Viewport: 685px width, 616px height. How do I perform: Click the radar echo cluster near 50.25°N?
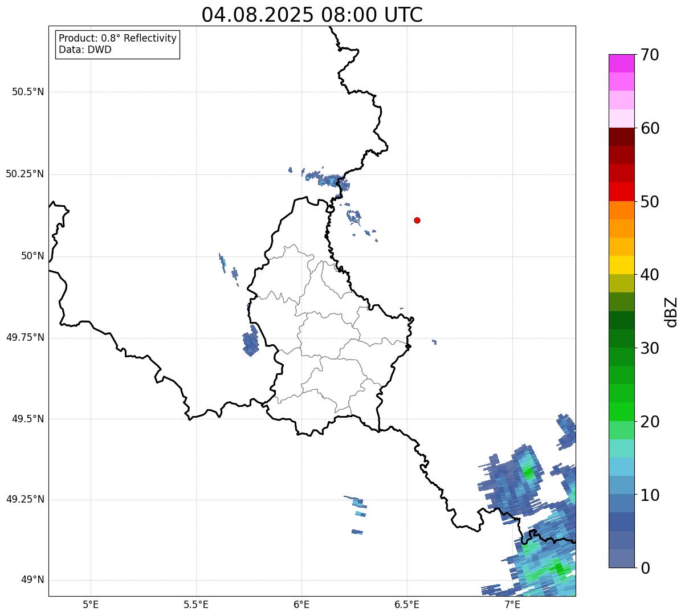coord(329,181)
